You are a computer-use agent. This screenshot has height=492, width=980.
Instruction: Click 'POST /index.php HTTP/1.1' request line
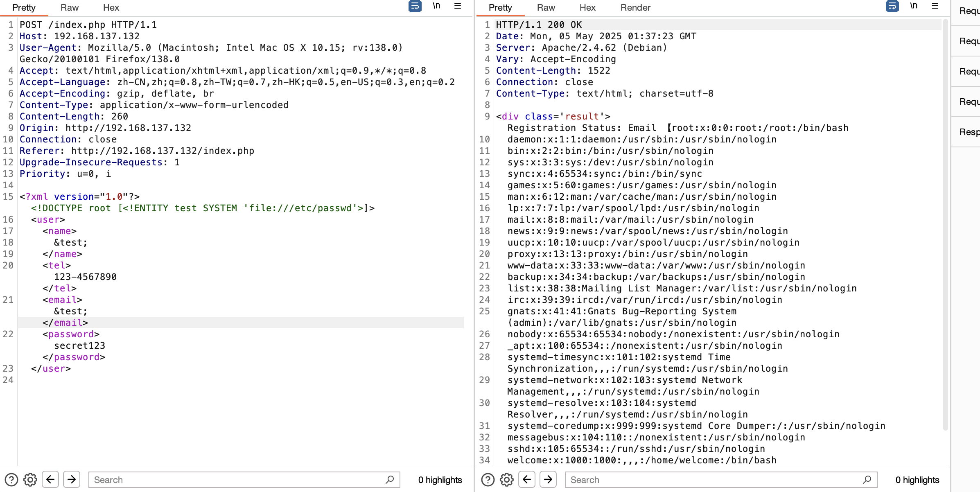pyautogui.click(x=88, y=25)
